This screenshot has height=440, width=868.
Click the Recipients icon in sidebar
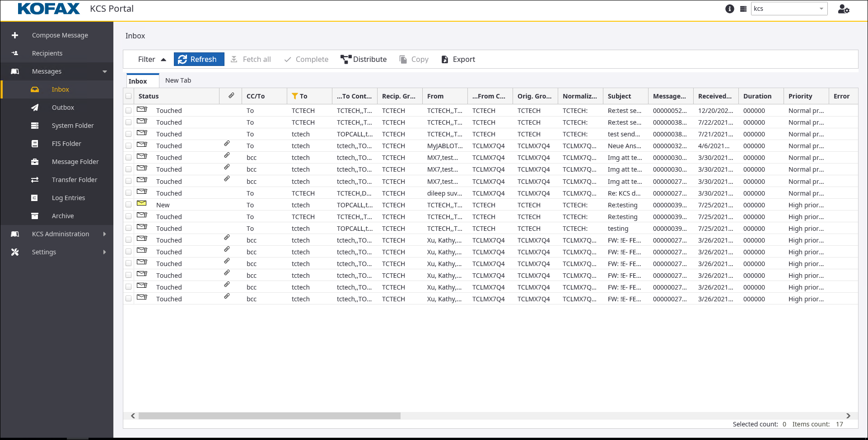(x=15, y=53)
